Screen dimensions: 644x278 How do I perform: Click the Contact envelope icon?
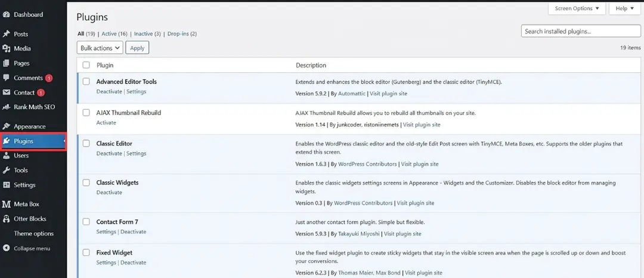(6, 92)
